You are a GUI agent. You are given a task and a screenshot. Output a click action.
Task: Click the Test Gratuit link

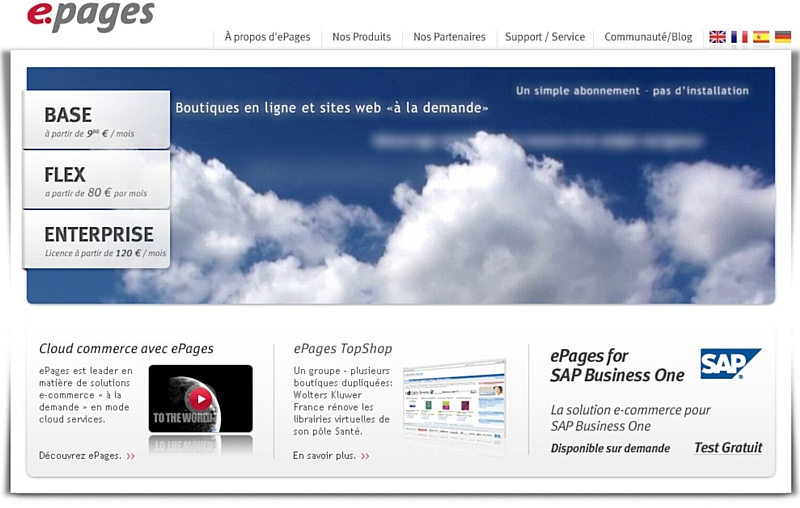point(728,447)
